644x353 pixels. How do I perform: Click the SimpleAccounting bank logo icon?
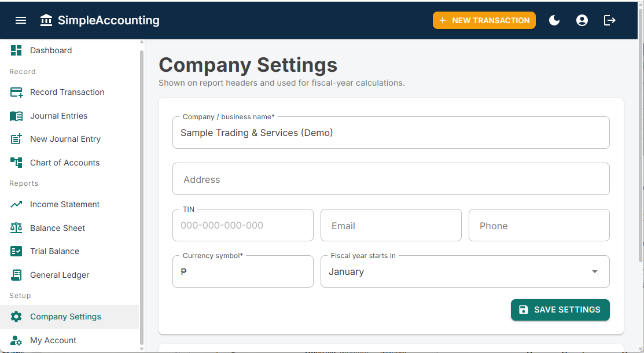tap(46, 20)
